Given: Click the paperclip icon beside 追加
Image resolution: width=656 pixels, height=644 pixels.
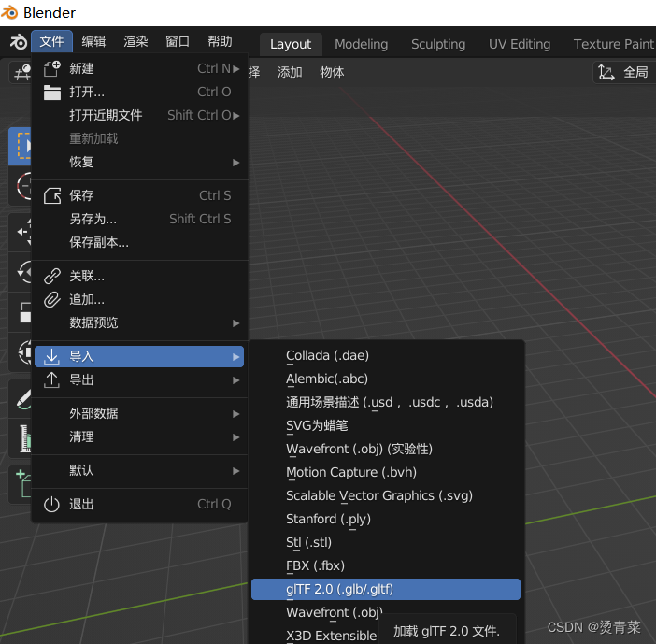Looking at the screenshot, I should 52,300.
